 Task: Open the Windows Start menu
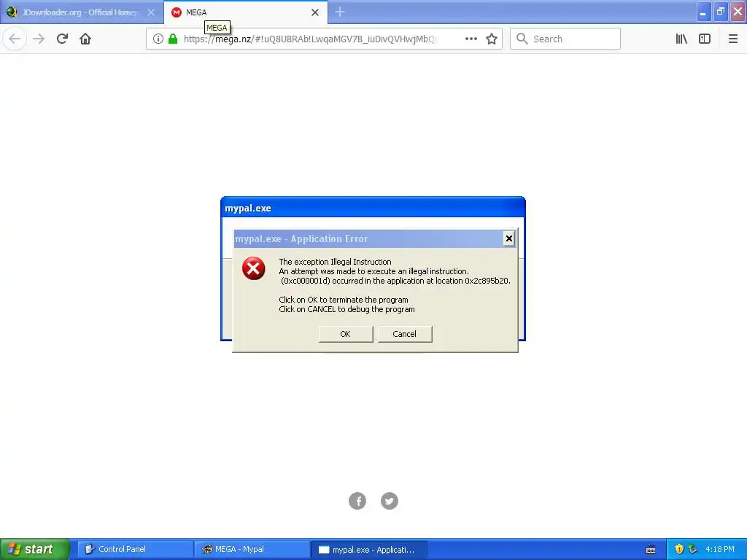(x=35, y=550)
